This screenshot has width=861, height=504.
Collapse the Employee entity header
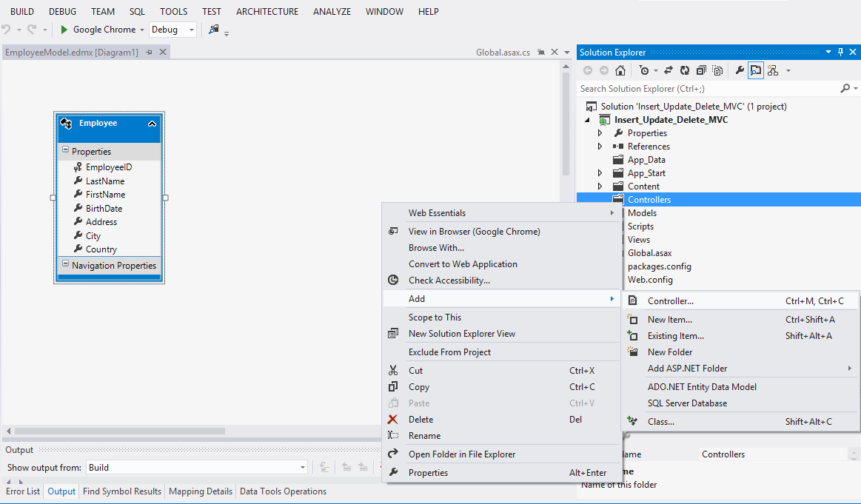coord(152,124)
